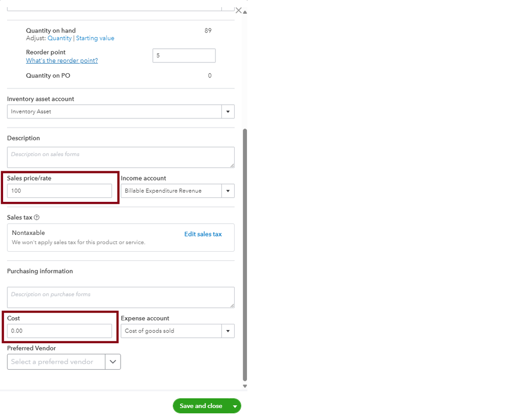Click the vertical scrollbar thumb

245,254
